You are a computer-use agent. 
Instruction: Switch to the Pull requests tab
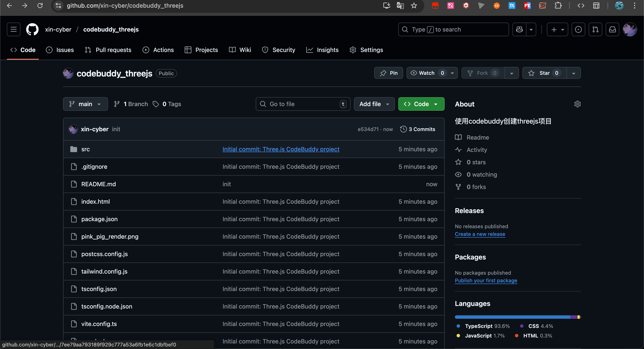[x=108, y=50]
